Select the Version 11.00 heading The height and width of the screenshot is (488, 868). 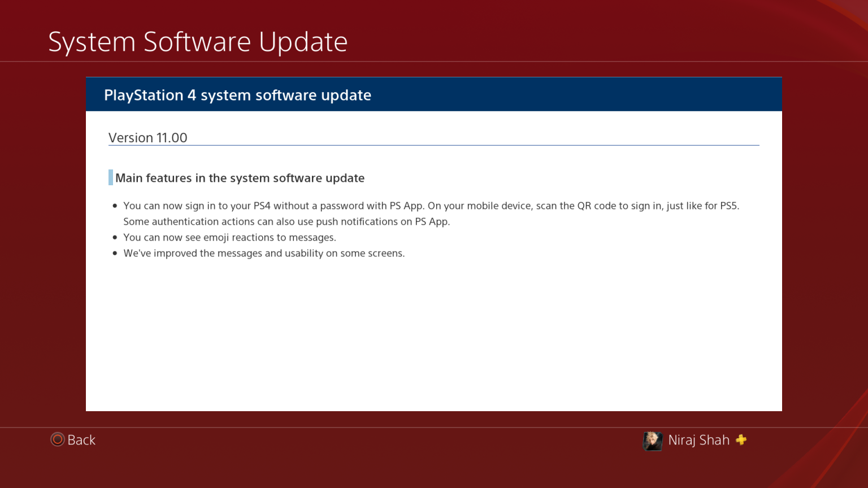148,137
